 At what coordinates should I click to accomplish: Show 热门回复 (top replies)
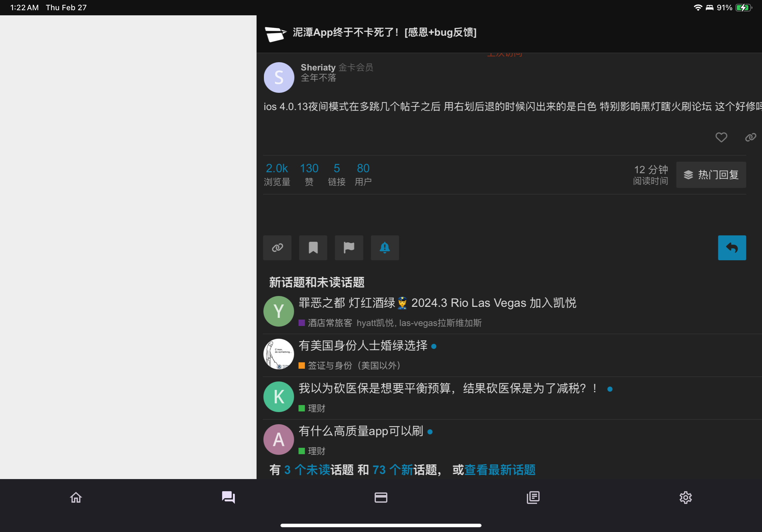click(711, 175)
